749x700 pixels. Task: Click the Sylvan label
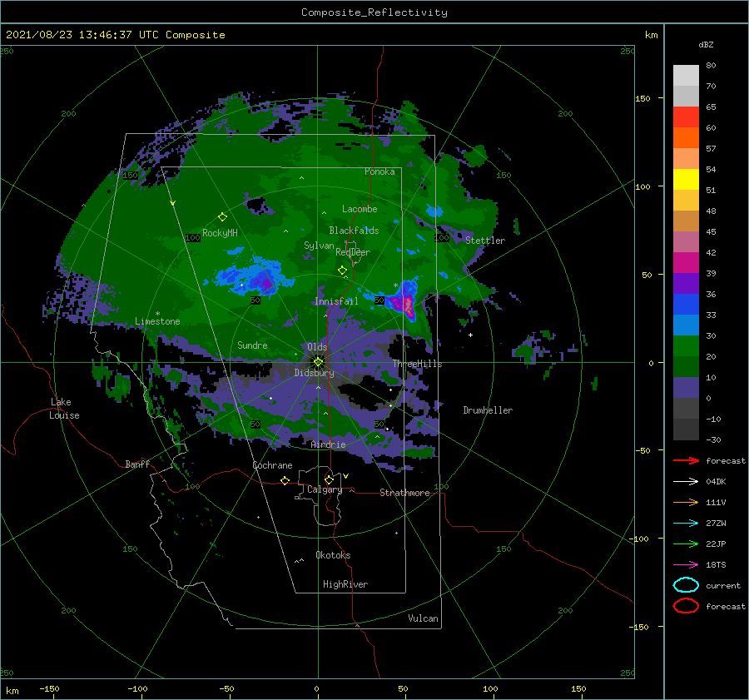(x=319, y=246)
